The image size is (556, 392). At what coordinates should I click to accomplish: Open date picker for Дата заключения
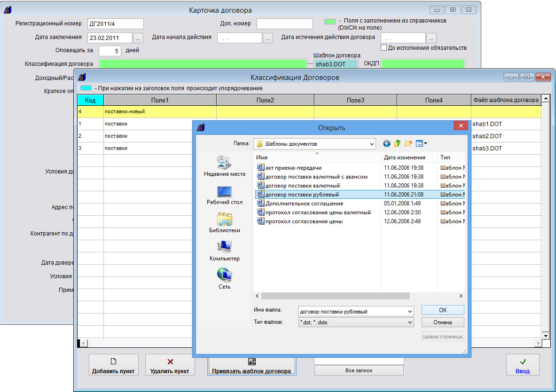[138, 38]
